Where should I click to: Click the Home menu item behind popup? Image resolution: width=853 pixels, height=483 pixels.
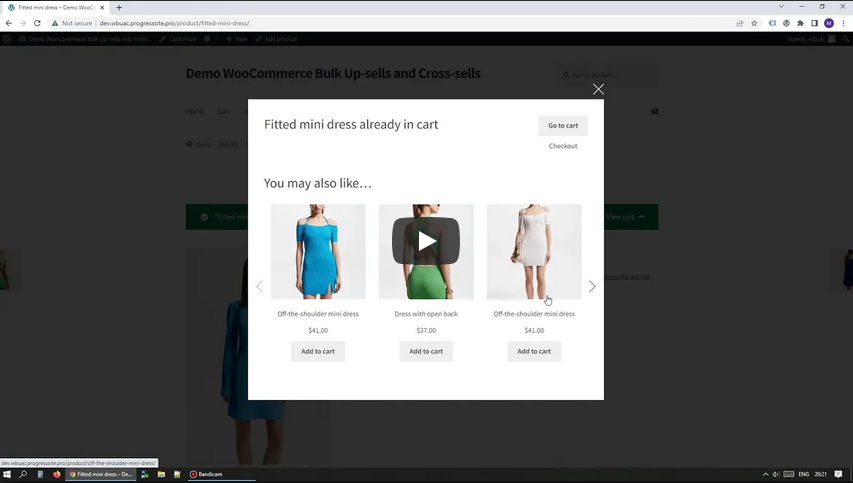pyautogui.click(x=194, y=112)
